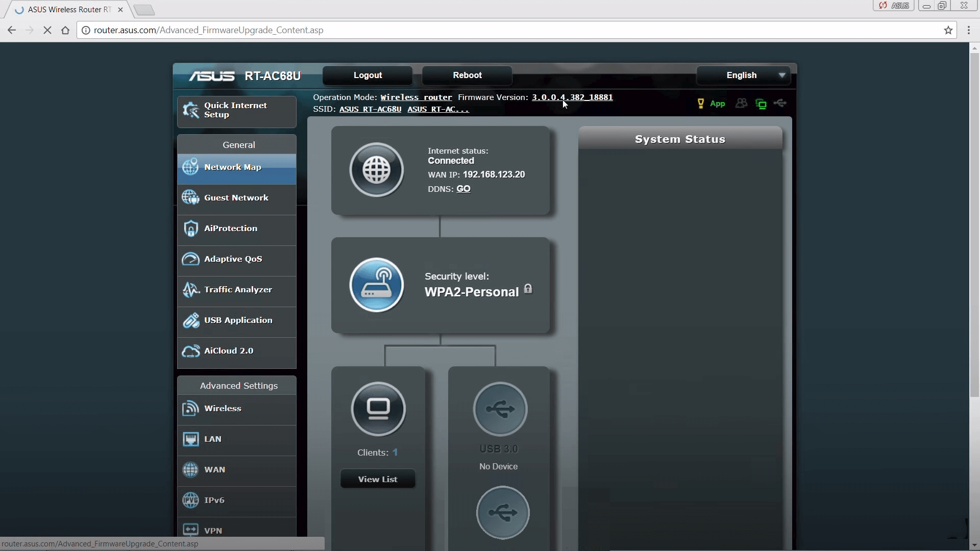
Task: Click the security level lock icon
Action: click(528, 289)
